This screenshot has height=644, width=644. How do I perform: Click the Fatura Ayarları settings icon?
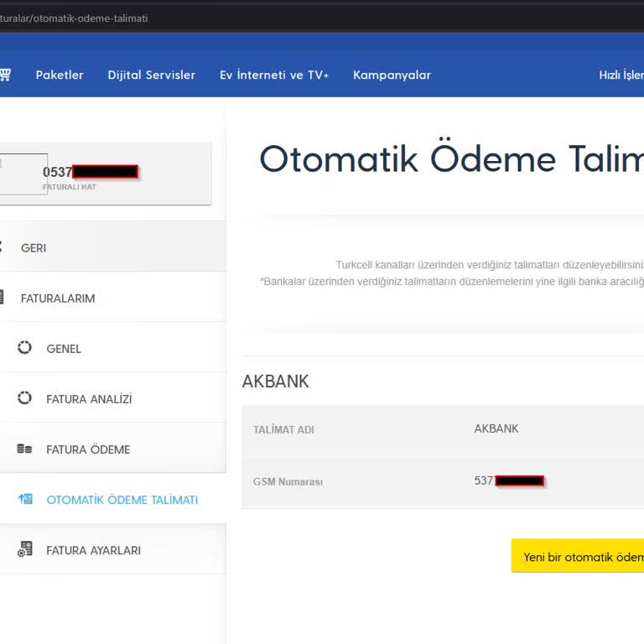[24, 549]
